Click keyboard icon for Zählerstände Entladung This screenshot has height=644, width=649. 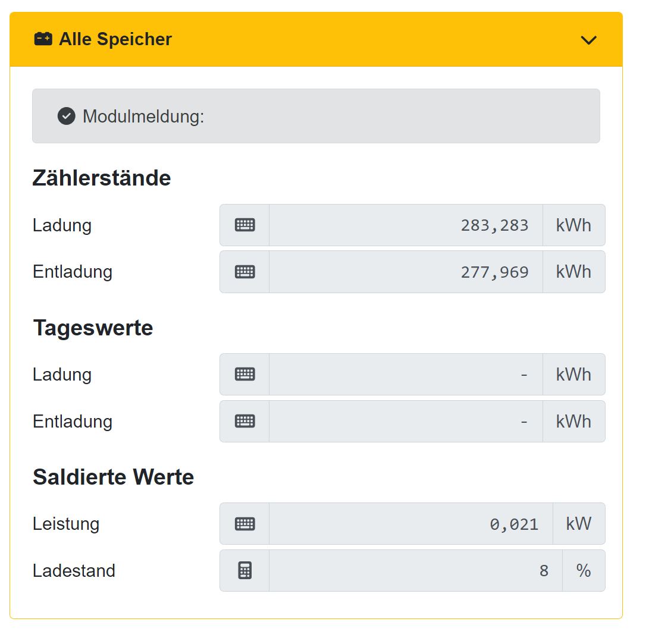(244, 272)
